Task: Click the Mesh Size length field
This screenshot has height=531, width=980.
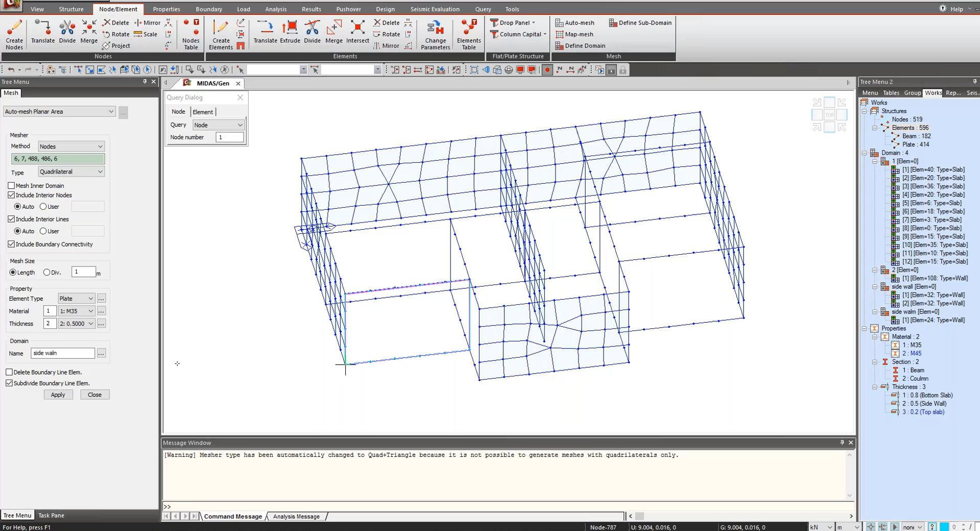Action: pyautogui.click(x=83, y=272)
